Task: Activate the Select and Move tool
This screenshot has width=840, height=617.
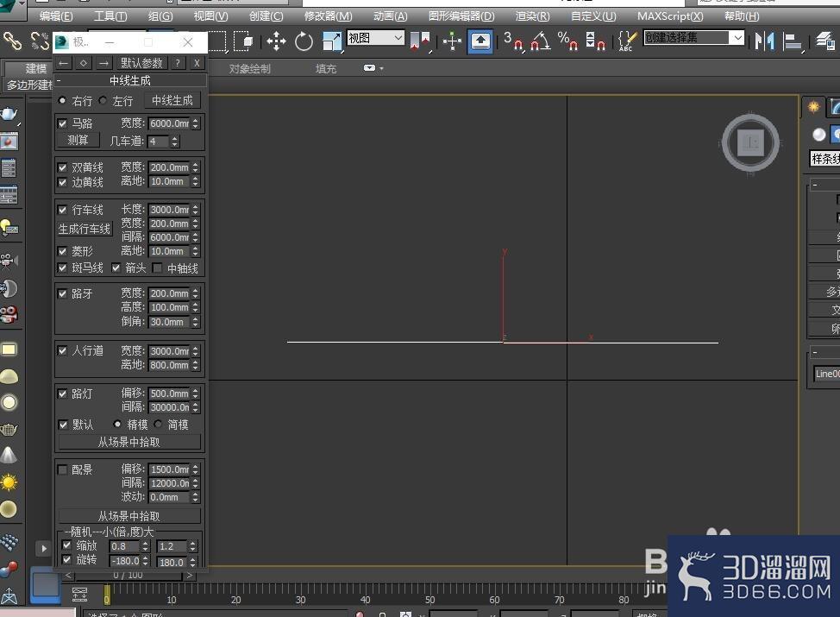Action: coord(276,41)
